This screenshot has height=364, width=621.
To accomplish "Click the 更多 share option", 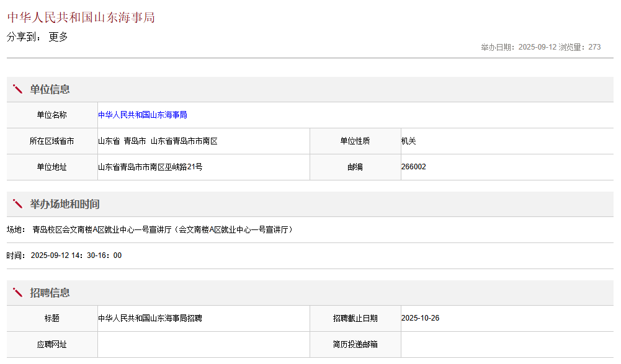I will click(x=58, y=37).
